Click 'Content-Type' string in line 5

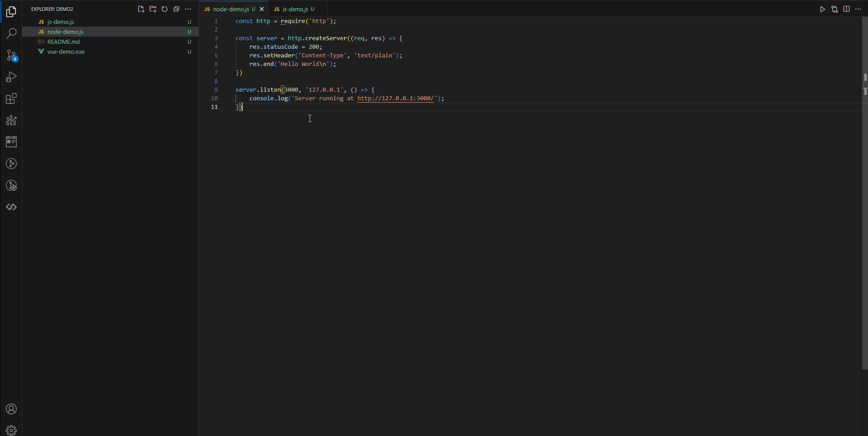(322, 55)
